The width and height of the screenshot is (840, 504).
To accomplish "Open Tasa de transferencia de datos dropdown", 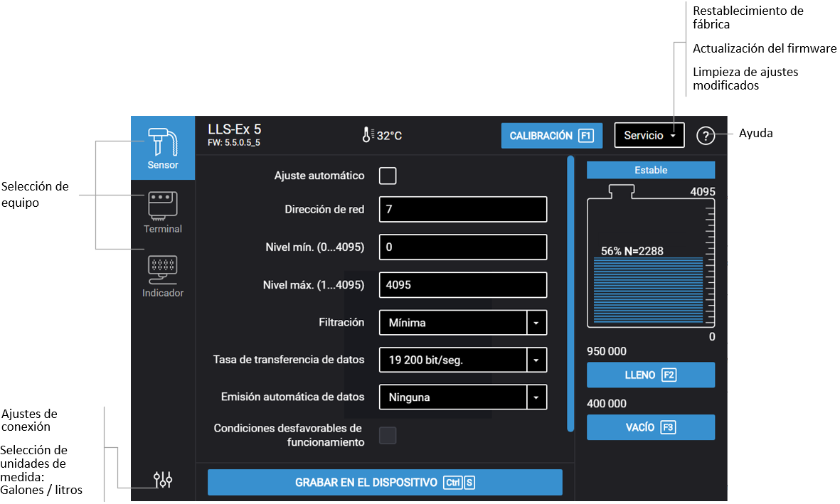I will tap(536, 360).
